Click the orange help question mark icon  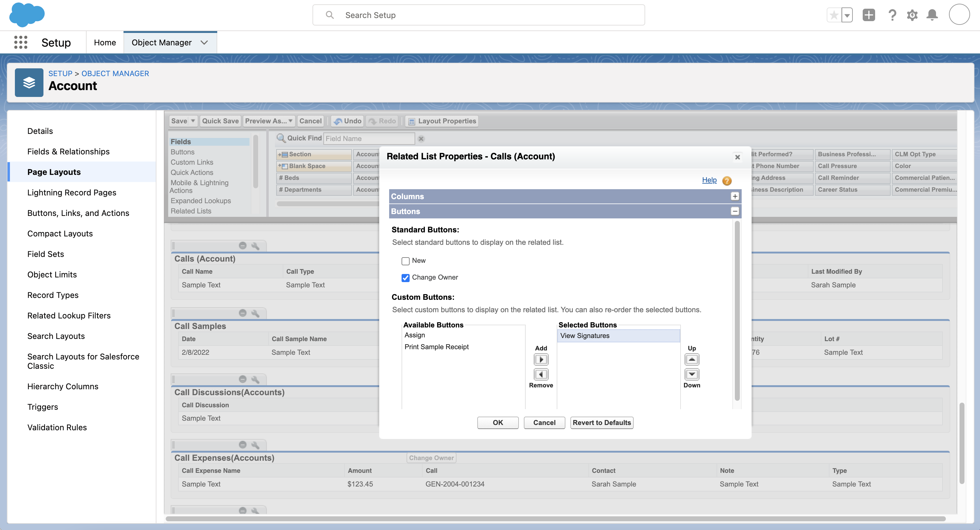click(x=727, y=181)
